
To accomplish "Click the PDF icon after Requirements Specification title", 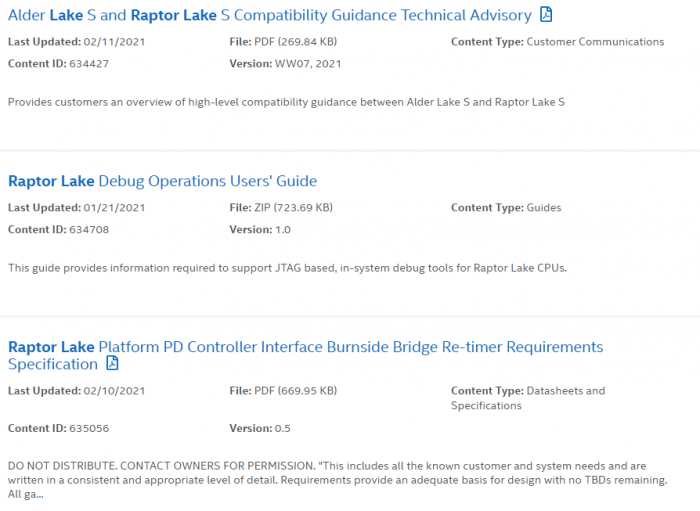I will (x=112, y=364).
